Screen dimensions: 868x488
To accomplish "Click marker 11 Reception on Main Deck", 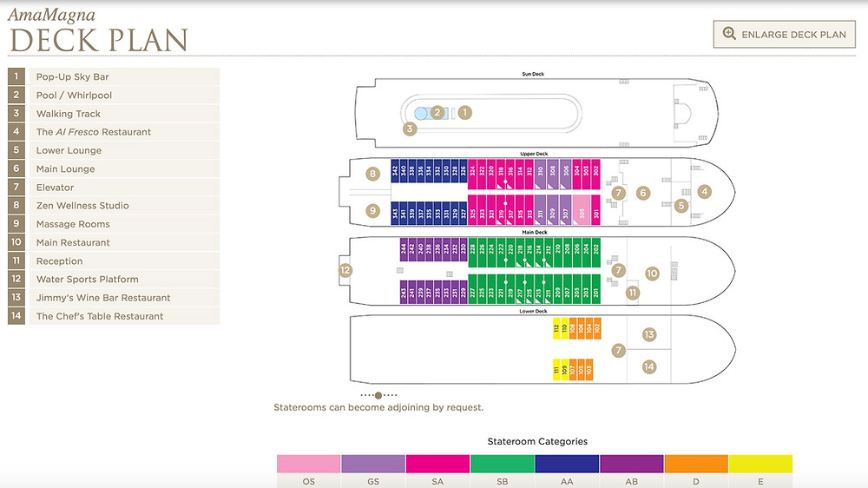I will tap(632, 293).
